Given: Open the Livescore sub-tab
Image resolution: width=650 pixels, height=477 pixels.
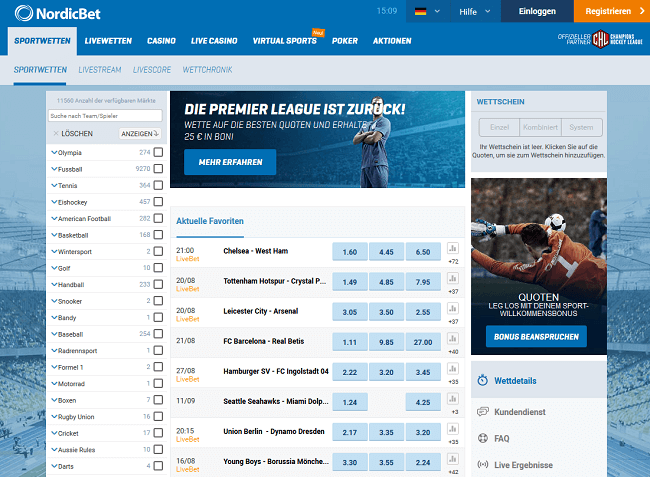Looking at the screenshot, I should click(x=152, y=70).
